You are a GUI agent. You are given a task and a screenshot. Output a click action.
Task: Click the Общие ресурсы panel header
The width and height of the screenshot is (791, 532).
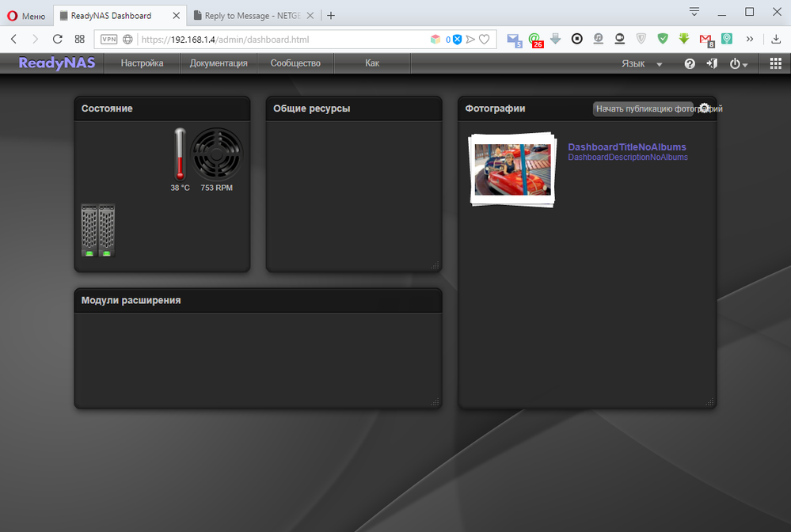click(x=354, y=108)
